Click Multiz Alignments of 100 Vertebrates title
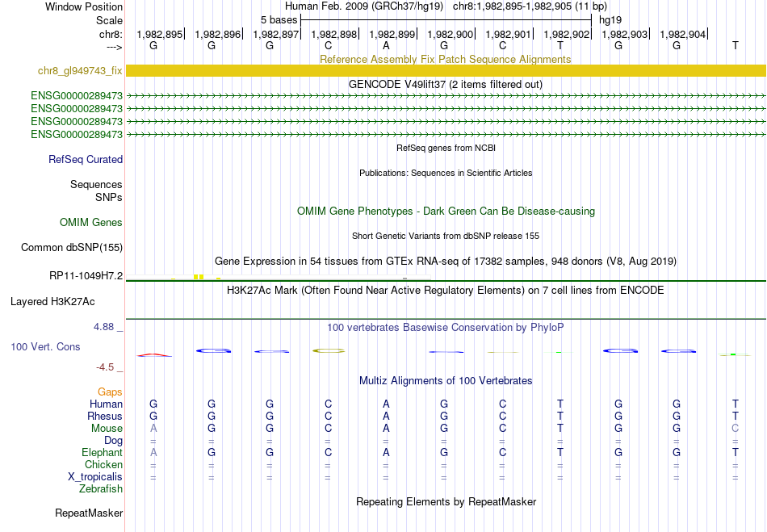The image size is (767, 532). point(446,380)
